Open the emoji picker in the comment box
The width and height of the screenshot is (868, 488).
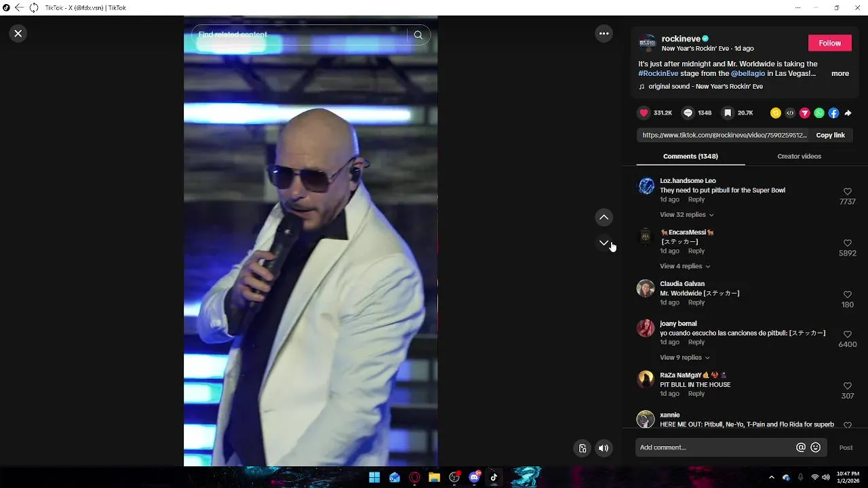pyautogui.click(x=816, y=447)
